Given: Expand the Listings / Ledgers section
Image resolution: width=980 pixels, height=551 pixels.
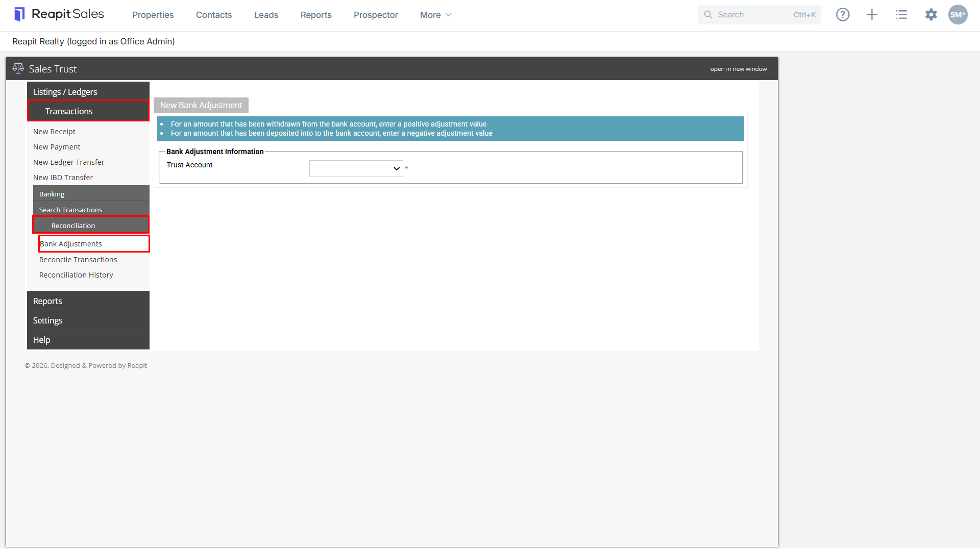Looking at the screenshot, I should click(88, 91).
